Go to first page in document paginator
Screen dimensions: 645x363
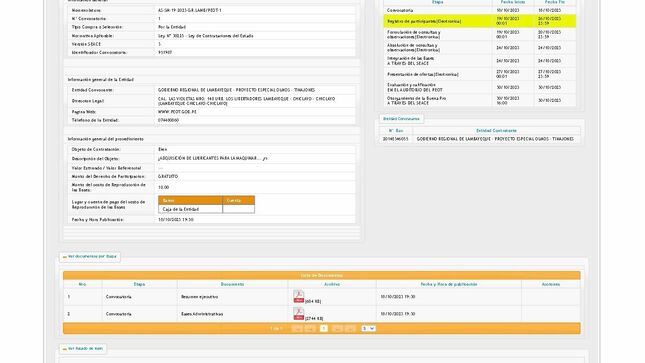297,328
